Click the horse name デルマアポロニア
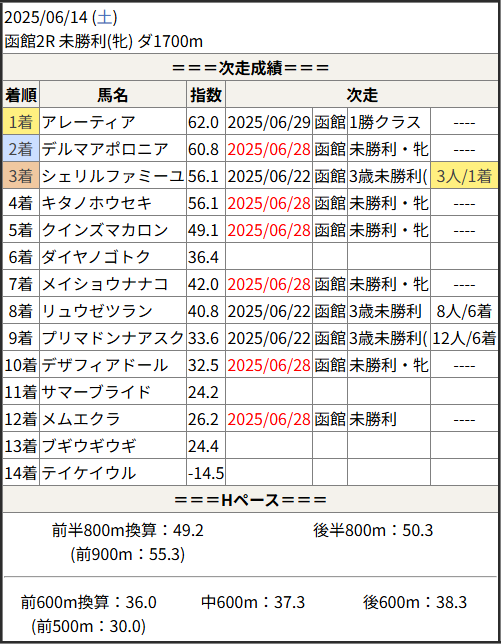 pos(105,149)
